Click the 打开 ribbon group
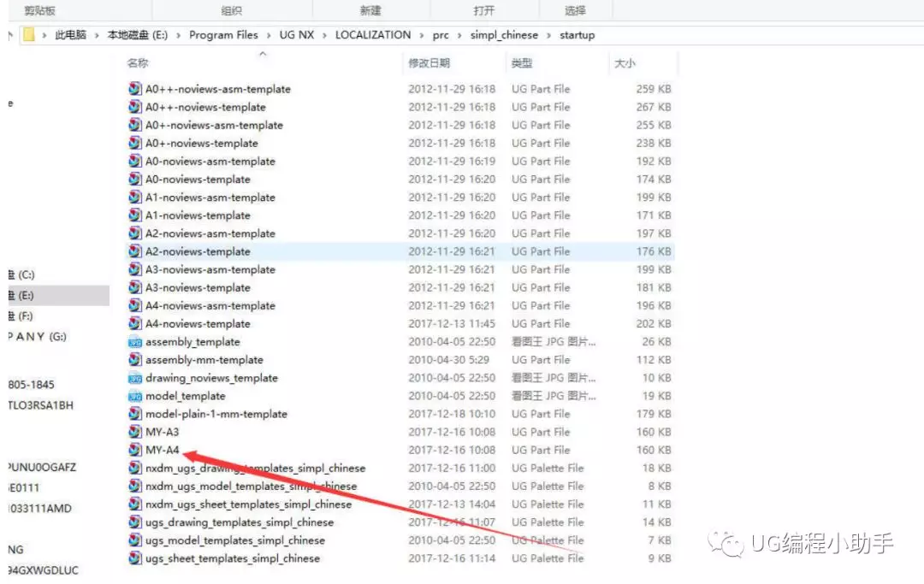This screenshot has height=584, width=924. pos(482,9)
